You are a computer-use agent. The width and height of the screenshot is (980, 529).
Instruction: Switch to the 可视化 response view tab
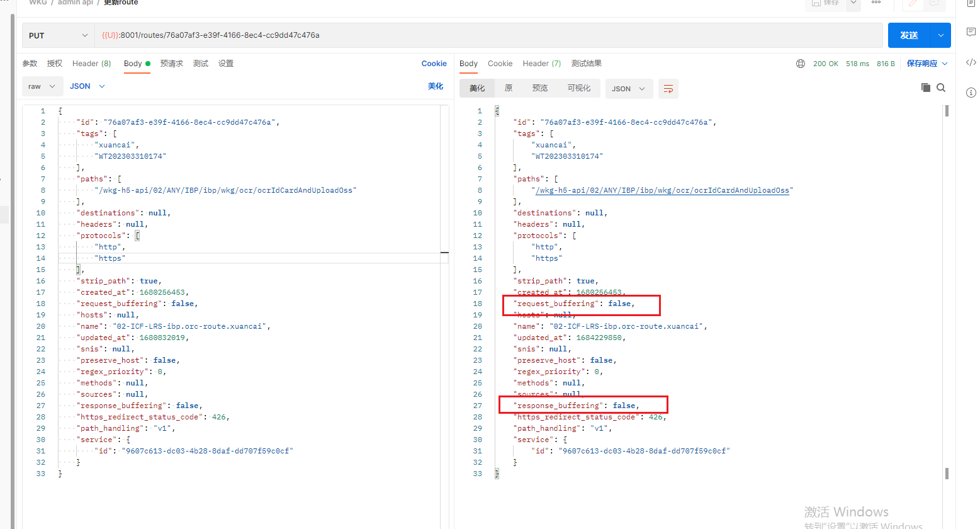579,88
